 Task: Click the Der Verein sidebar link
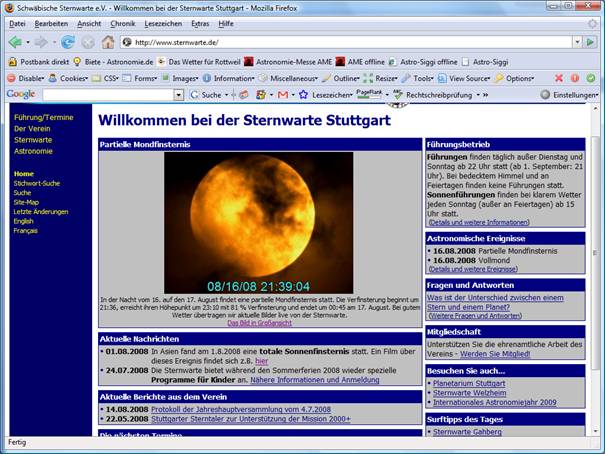[32, 128]
